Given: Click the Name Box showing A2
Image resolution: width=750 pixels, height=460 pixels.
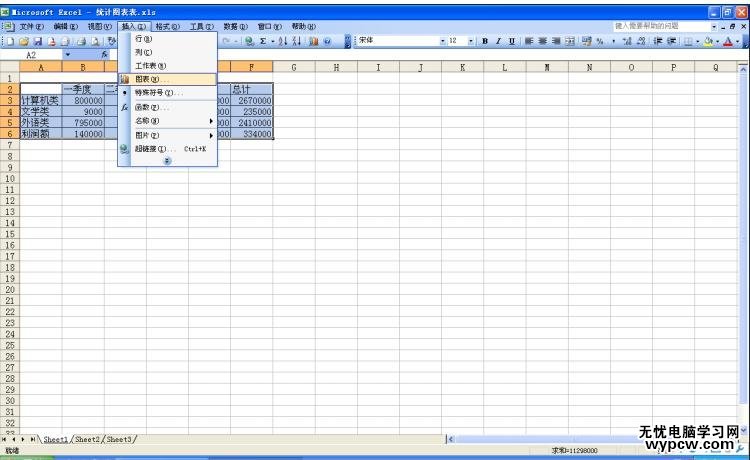Looking at the screenshot, I should pyautogui.click(x=32, y=55).
